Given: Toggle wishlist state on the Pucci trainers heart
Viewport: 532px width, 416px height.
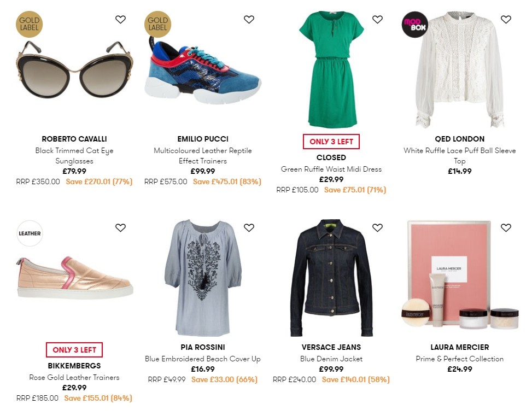Looking at the screenshot, I should (249, 19).
